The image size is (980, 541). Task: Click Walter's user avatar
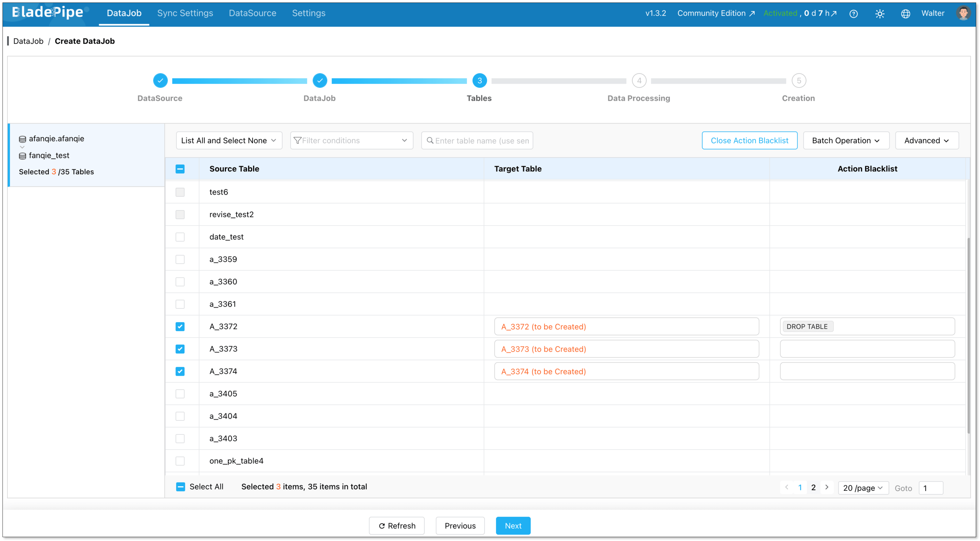pyautogui.click(x=963, y=13)
